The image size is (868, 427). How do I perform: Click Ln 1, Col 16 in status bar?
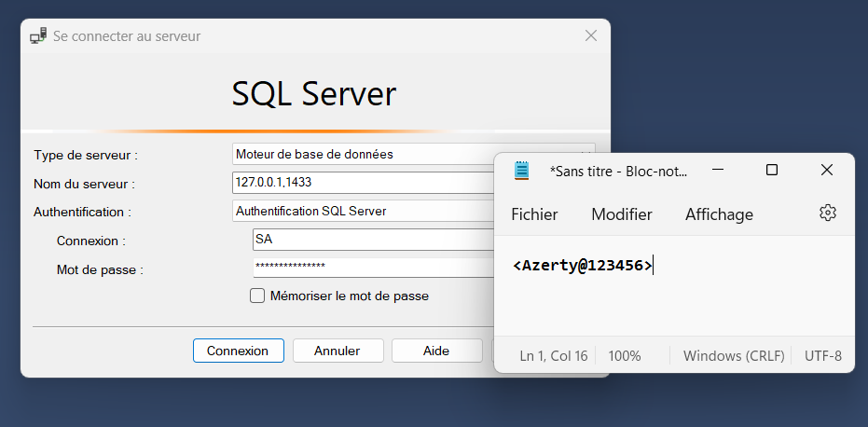pyautogui.click(x=554, y=355)
